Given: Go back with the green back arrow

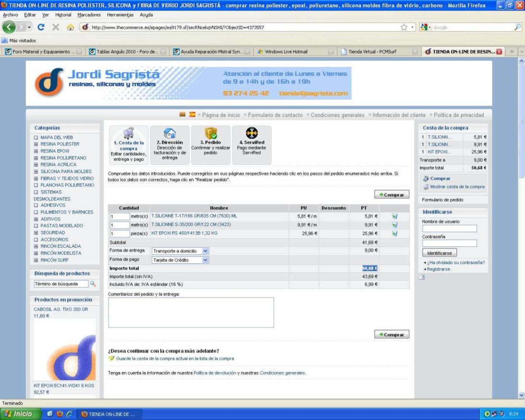Looking at the screenshot, I should [9, 27].
